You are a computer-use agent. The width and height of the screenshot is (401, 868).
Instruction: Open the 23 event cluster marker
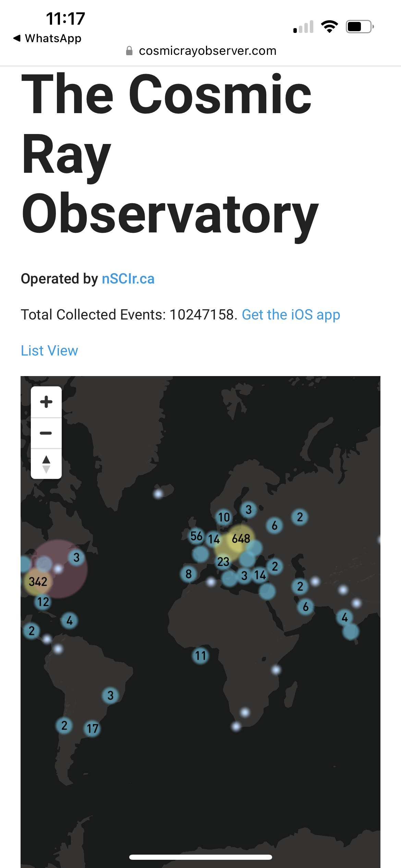pos(223,562)
